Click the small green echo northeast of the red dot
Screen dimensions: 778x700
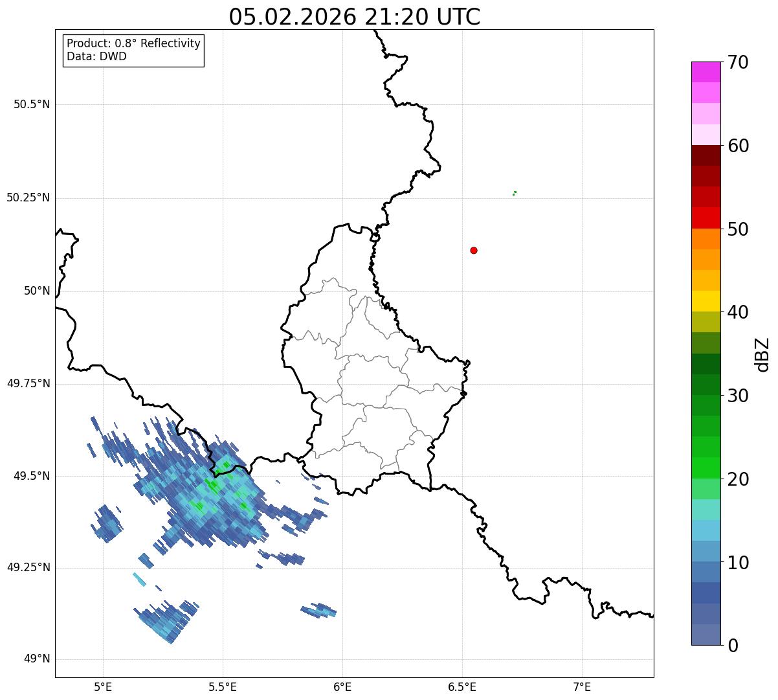coord(515,193)
